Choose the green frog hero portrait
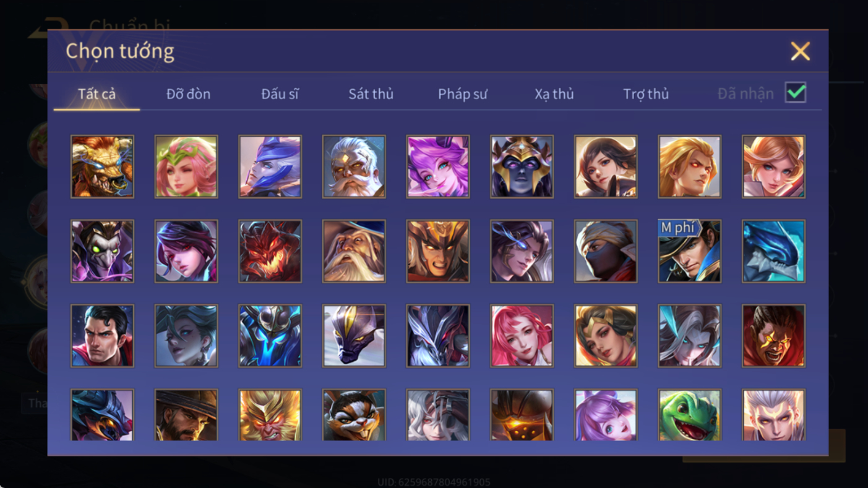Image resolution: width=868 pixels, height=488 pixels. coord(689,415)
